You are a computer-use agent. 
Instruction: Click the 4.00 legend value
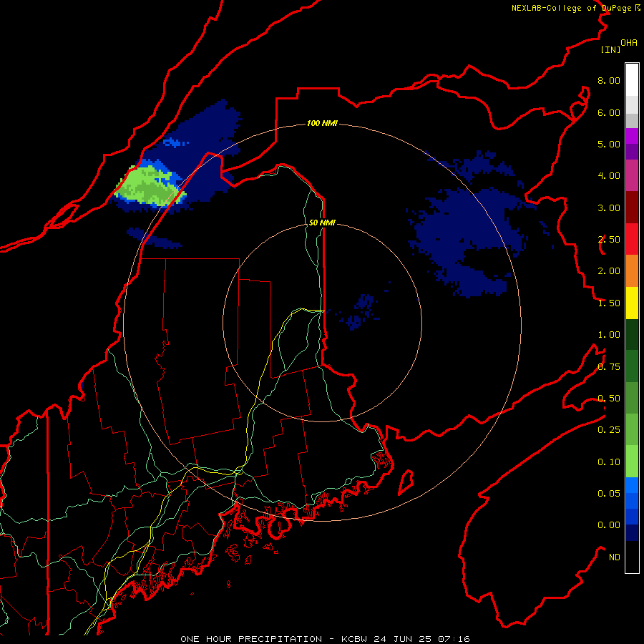(609, 176)
